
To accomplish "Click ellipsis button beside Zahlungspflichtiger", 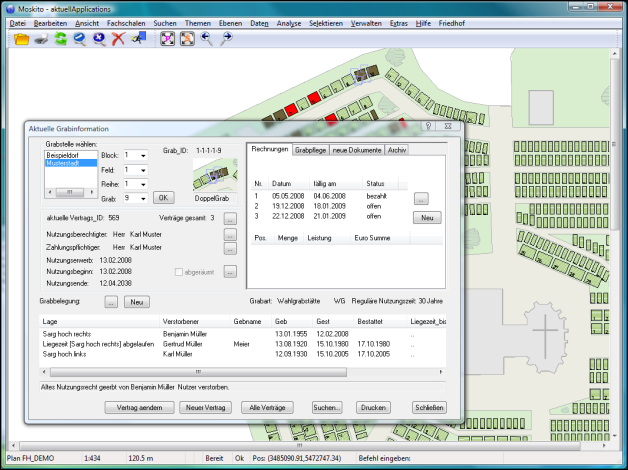I will (230, 249).
